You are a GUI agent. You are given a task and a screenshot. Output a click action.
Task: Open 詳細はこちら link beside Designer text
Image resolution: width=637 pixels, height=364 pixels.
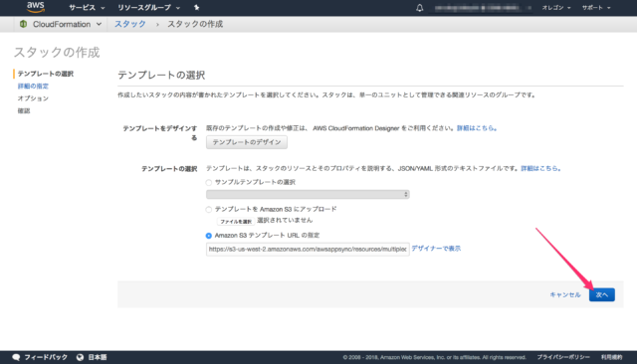(477, 128)
